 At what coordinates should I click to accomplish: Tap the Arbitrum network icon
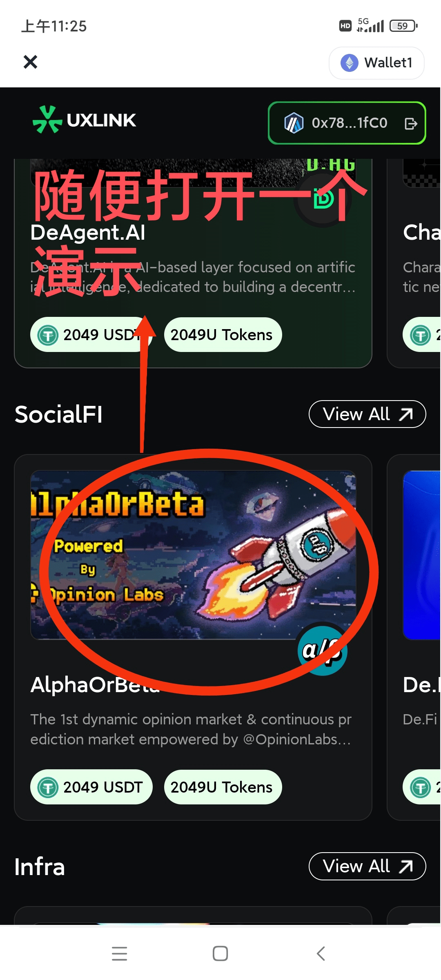pyautogui.click(x=294, y=123)
